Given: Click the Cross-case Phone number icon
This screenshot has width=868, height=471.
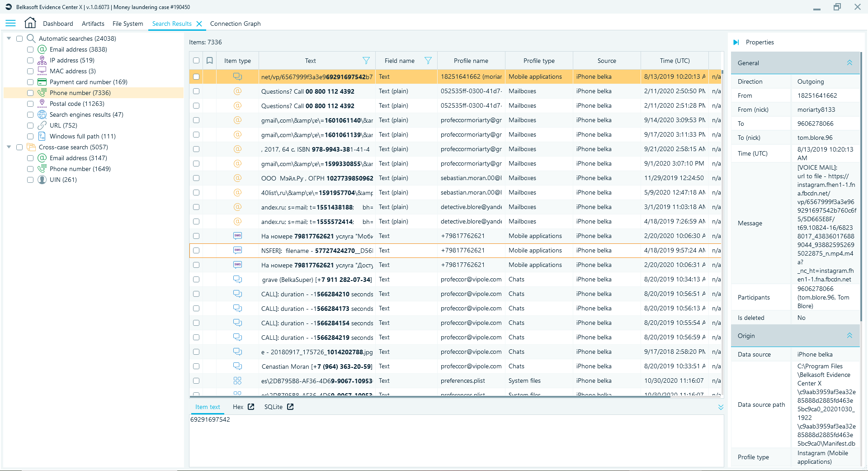Looking at the screenshot, I should (42, 169).
